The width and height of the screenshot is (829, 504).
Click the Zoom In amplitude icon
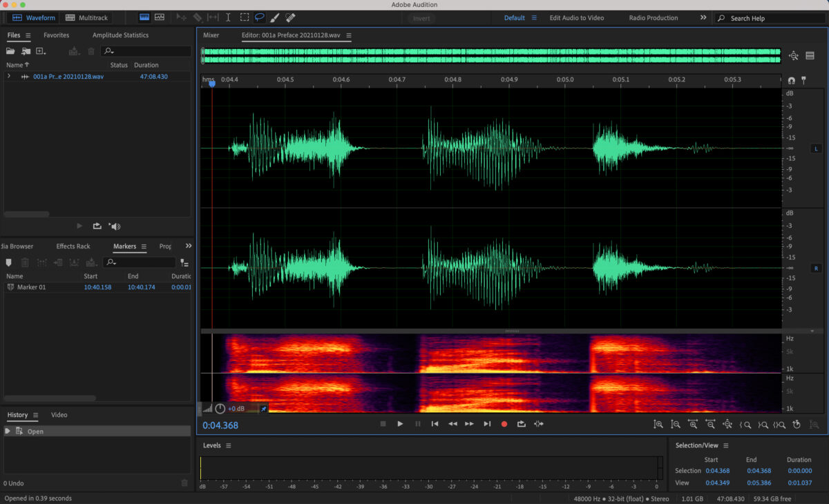tap(658, 425)
